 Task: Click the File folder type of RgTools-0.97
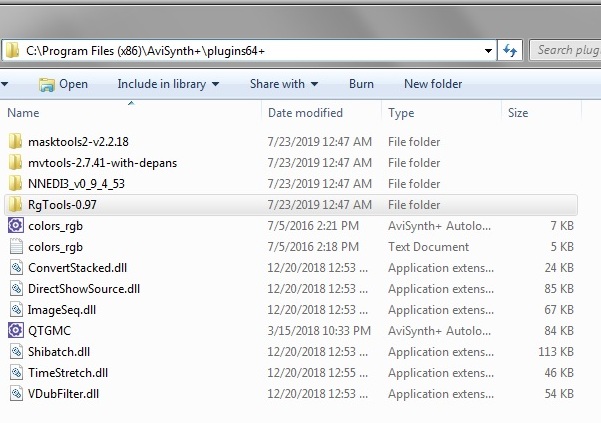tap(414, 205)
